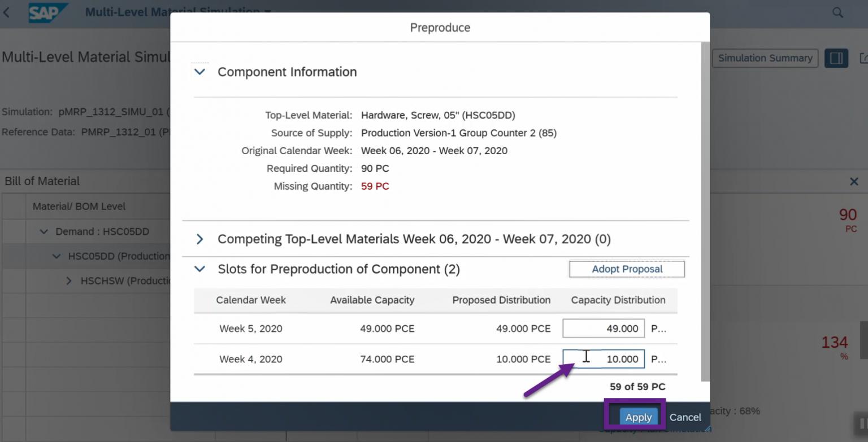Viewport: 868px width, 442px height.
Task: Collapse Slots for Preproduction of Component
Action: tap(200, 269)
